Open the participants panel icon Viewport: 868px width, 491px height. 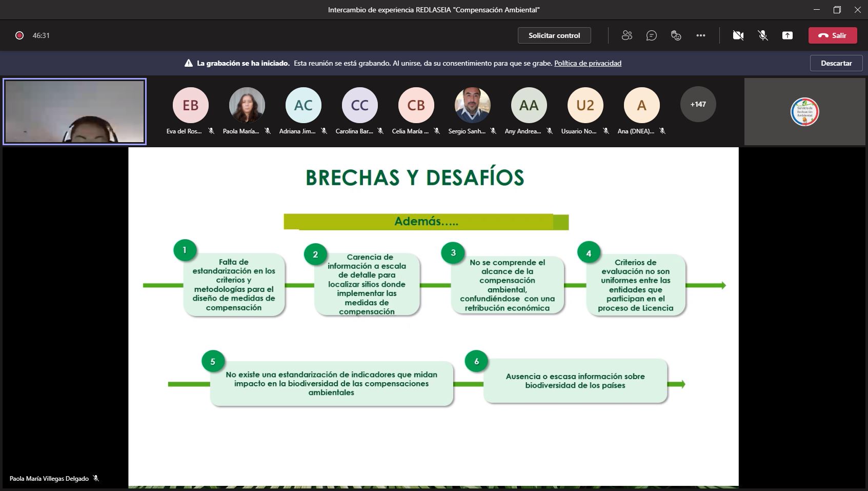(x=627, y=35)
